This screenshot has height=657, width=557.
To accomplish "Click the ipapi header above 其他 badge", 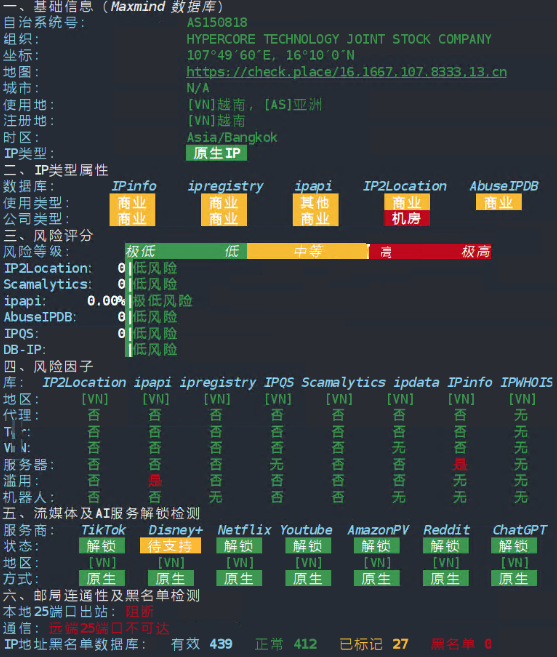I will 313,186.
